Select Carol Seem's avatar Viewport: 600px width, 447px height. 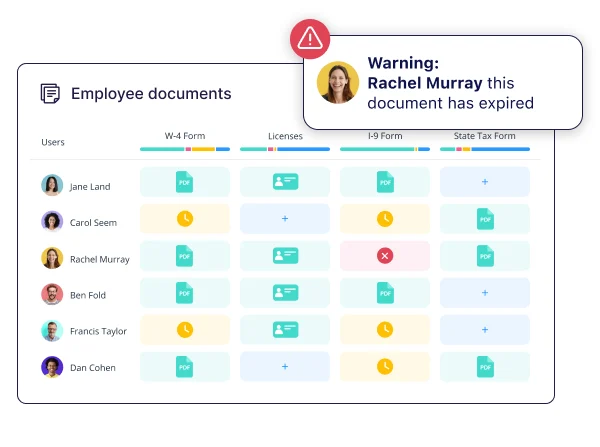pyautogui.click(x=52, y=221)
